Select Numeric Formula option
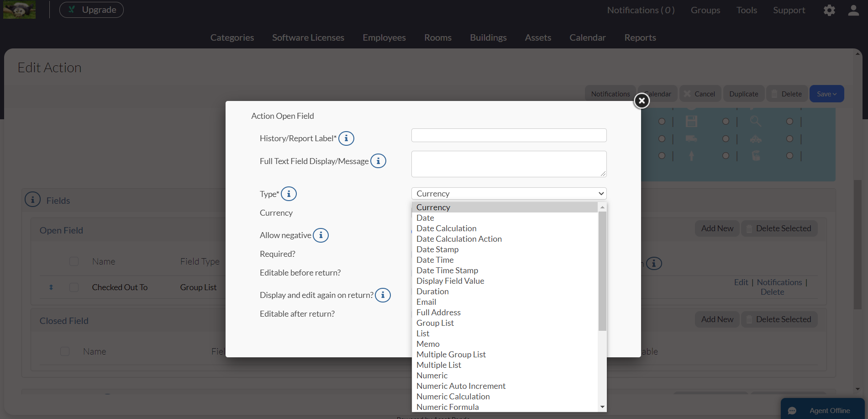Viewport: 868px width, 419px height. [x=505, y=407]
